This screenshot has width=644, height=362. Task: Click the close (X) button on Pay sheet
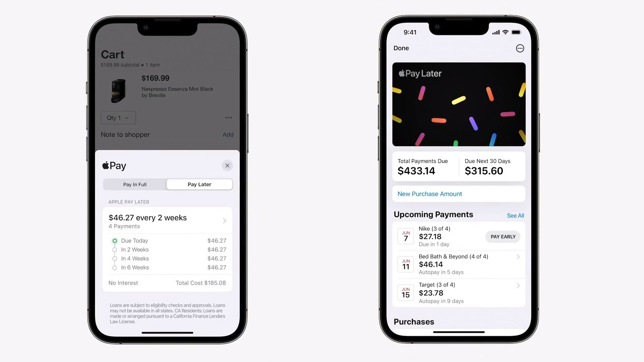[227, 165]
